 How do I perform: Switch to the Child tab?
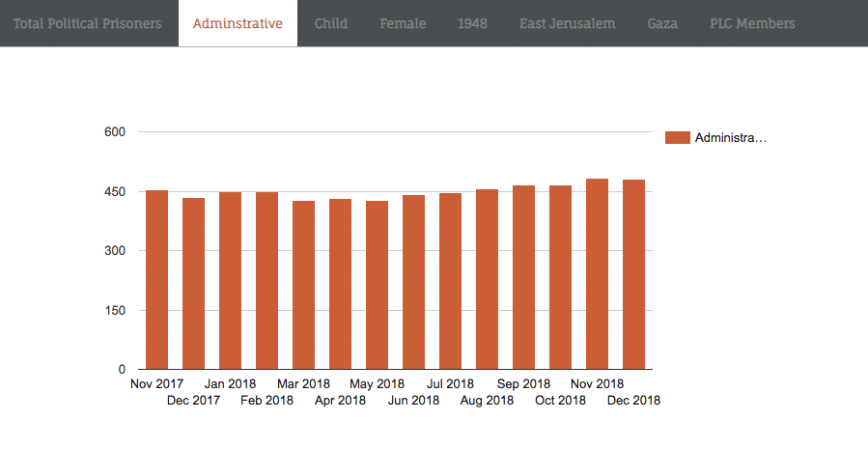coord(331,23)
